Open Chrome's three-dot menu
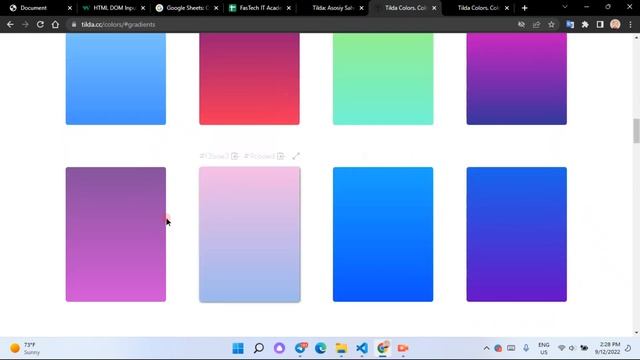Image resolution: width=640 pixels, height=360 pixels. [x=631, y=24]
